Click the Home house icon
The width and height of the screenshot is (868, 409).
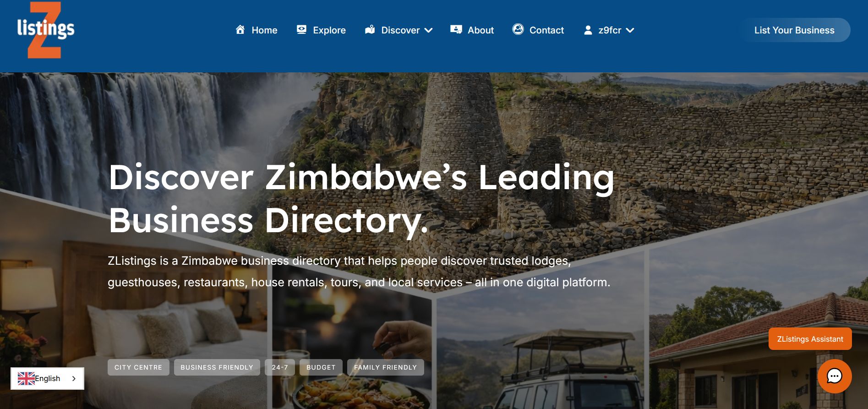tap(240, 30)
